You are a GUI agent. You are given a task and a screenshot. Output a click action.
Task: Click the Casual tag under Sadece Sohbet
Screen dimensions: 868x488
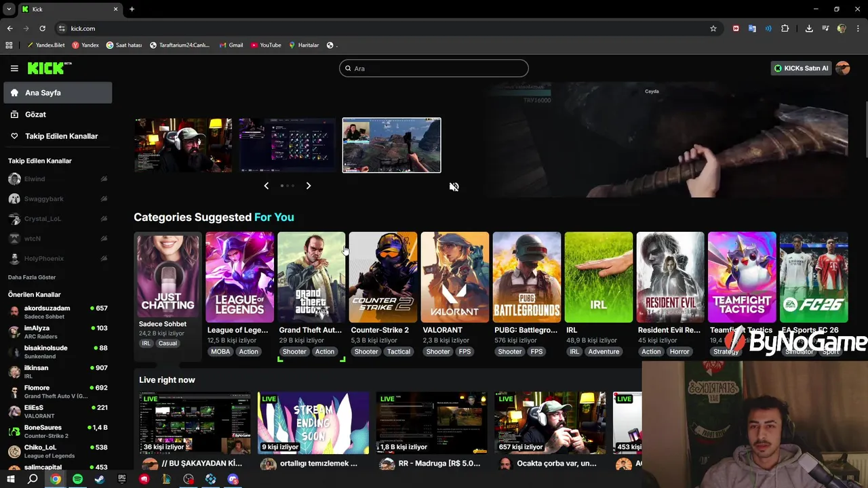(x=167, y=343)
